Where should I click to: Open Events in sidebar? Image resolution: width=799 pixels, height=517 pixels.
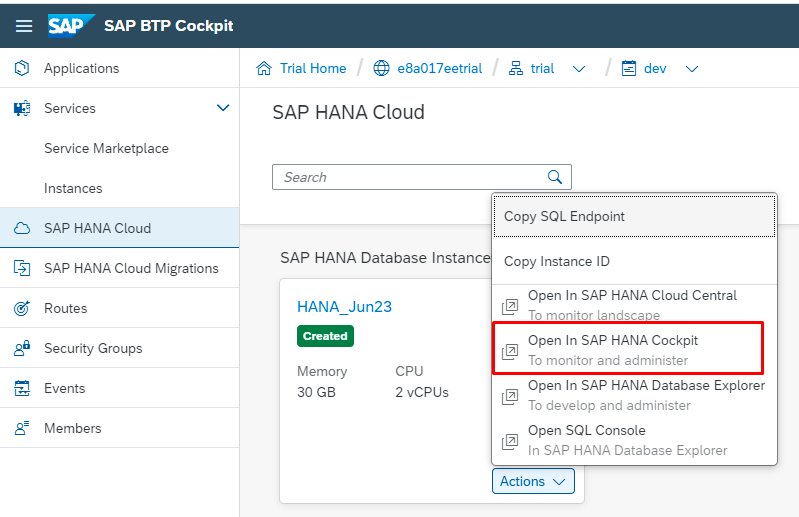click(x=119, y=388)
